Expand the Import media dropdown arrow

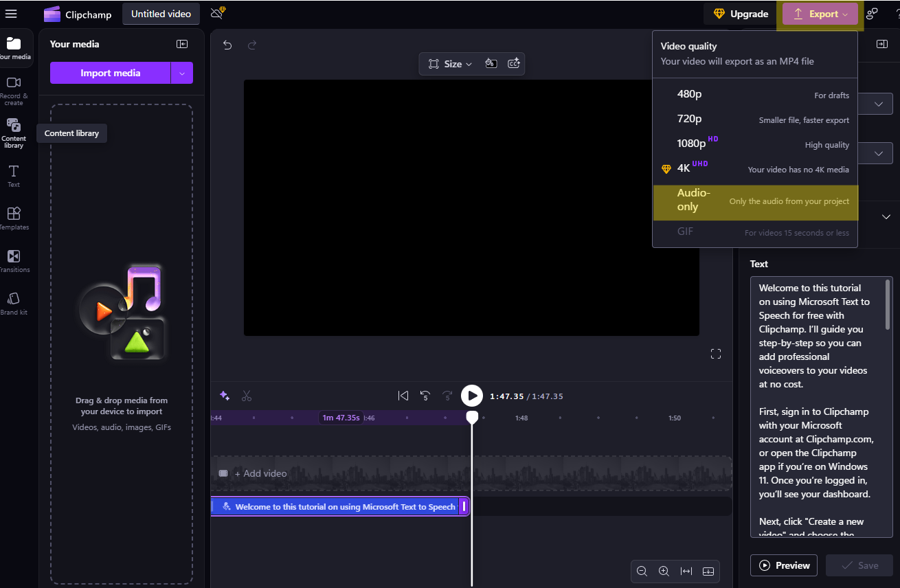pyautogui.click(x=182, y=73)
